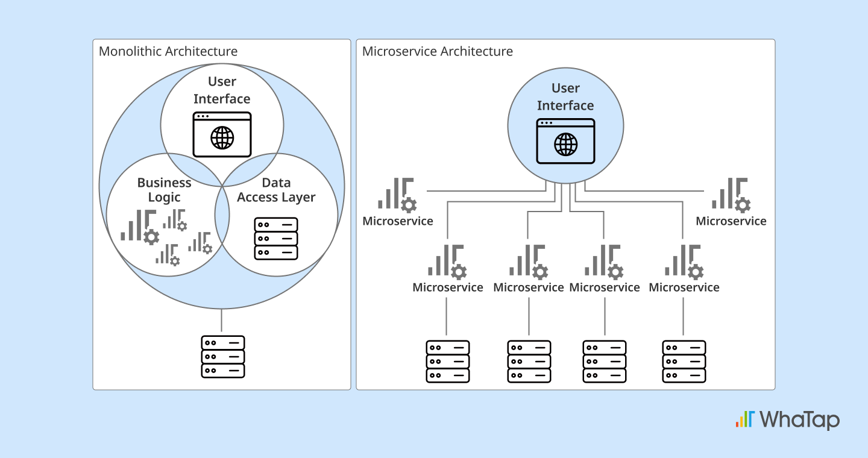Screen dimensions: 868x458
Task: Select the rightmost database stack in Microservice panel
Action: click(x=684, y=361)
